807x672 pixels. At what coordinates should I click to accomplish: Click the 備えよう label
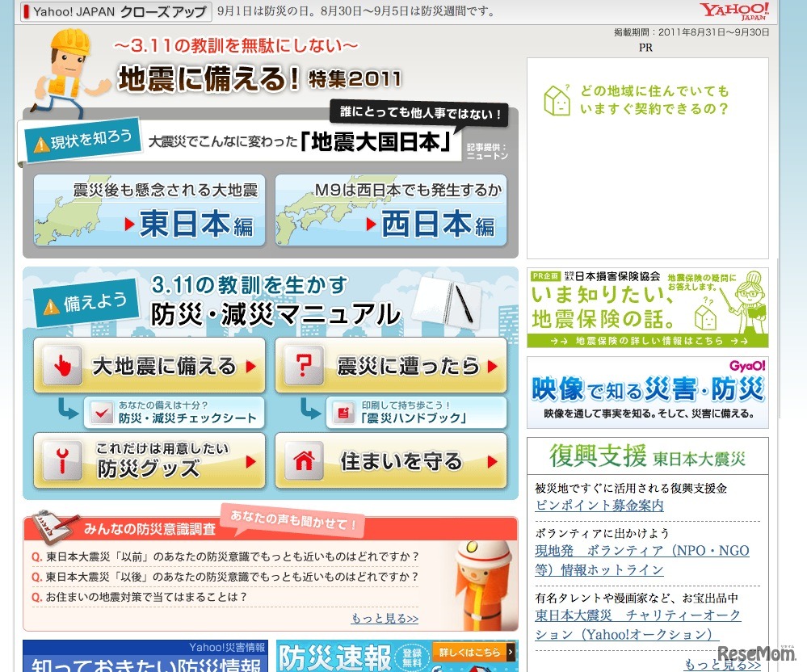click(86, 303)
